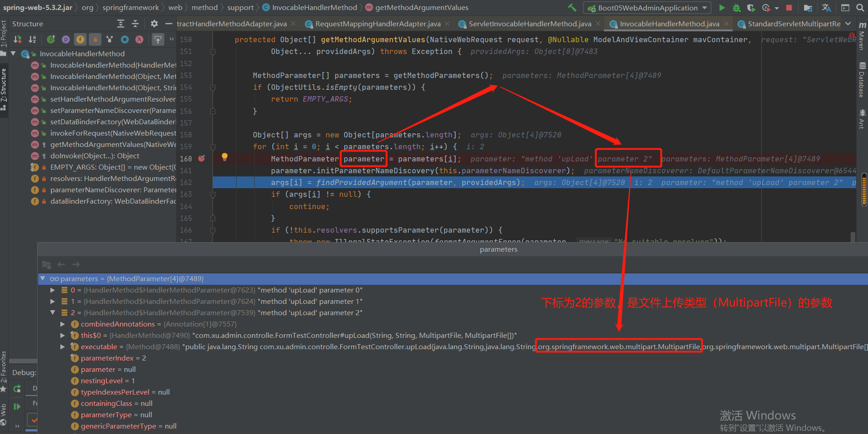Collapse element 2 of parameters array
Viewport: 868px width, 434px height.
point(53,312)
